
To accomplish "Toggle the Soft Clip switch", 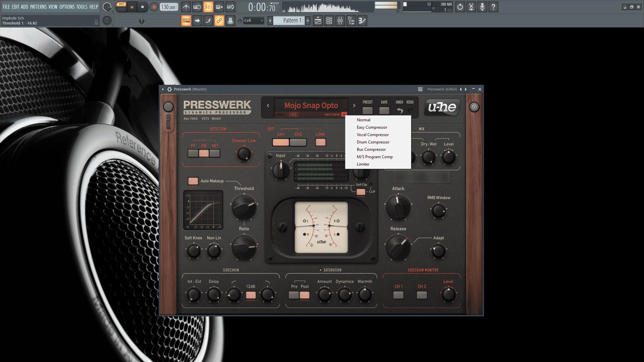I will tap(361, 192).
